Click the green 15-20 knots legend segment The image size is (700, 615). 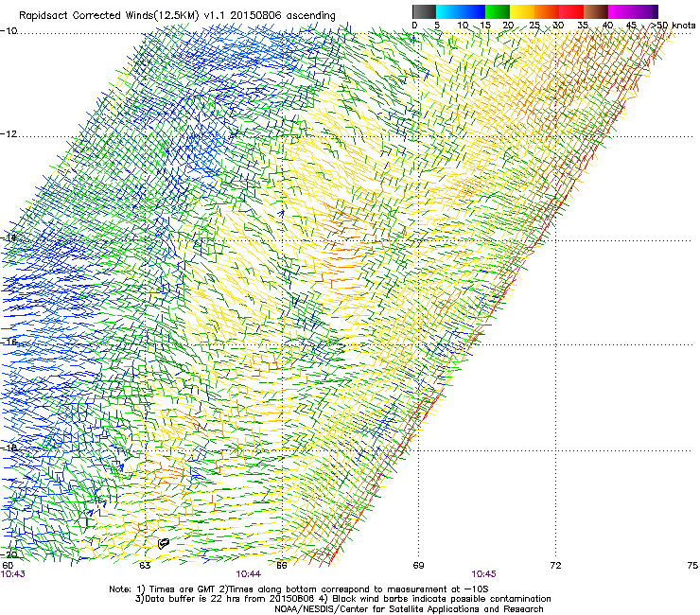pyautogui.click(x=498, y=11)
